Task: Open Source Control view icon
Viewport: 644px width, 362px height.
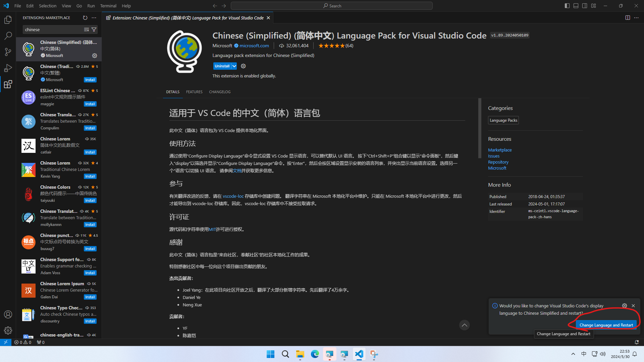Action: 8,52
